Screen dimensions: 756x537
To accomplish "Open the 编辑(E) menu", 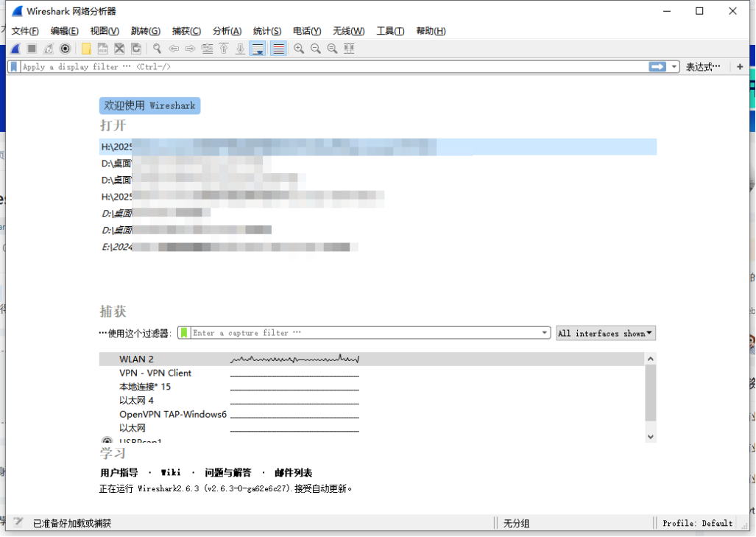I will pos(65,31).
